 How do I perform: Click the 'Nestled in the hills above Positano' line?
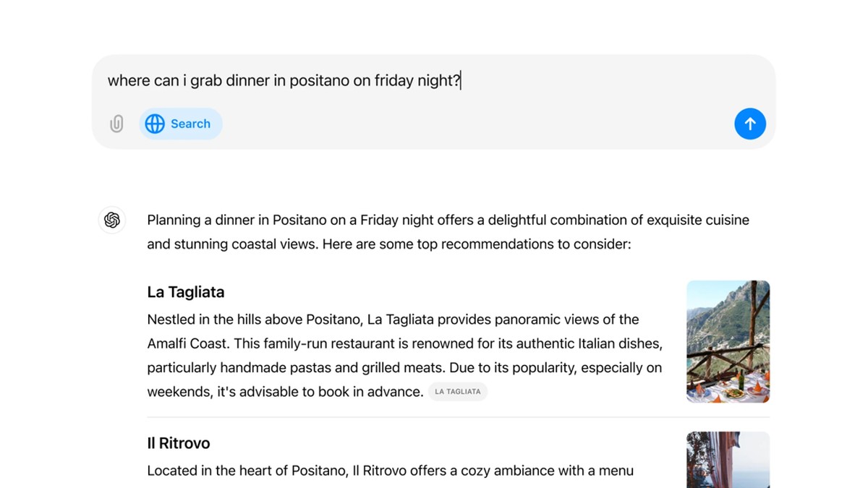(393, 320)
